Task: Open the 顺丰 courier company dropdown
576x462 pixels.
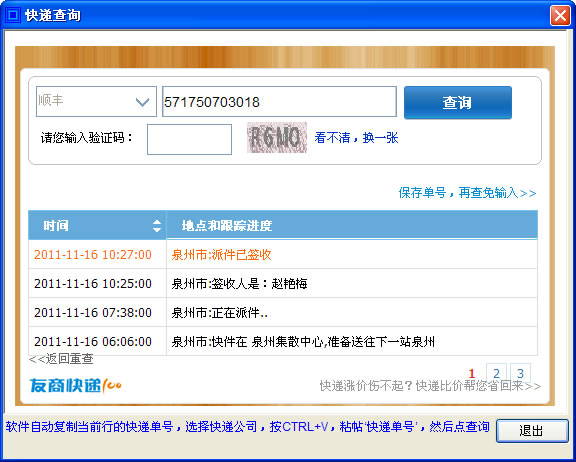Action: (x=96, y=101)
